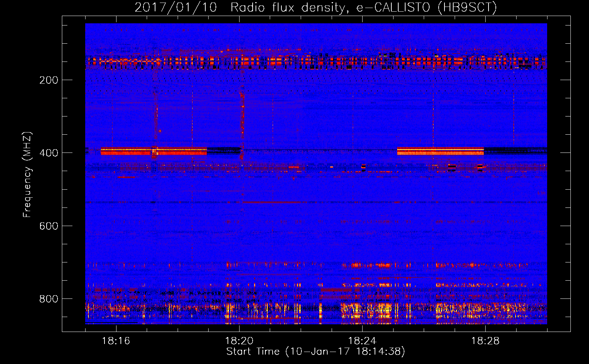Click the 18:28 time tick label

[485, 341]
